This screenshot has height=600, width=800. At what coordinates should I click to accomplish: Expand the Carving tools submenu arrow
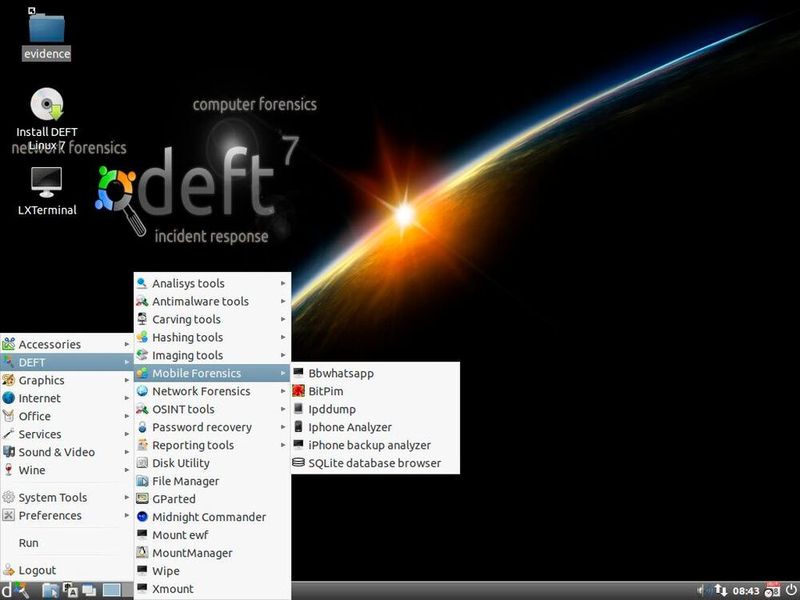tap(283, 319)
